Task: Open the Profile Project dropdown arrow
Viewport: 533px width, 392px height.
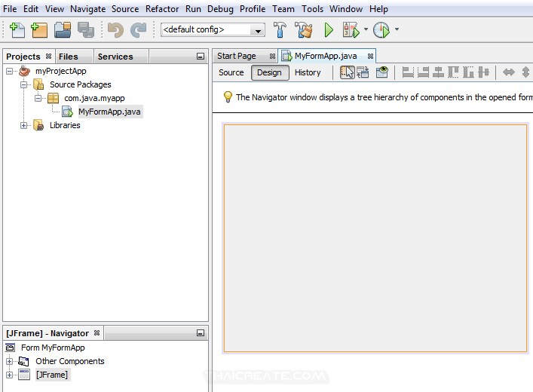Action: (397, 29)
